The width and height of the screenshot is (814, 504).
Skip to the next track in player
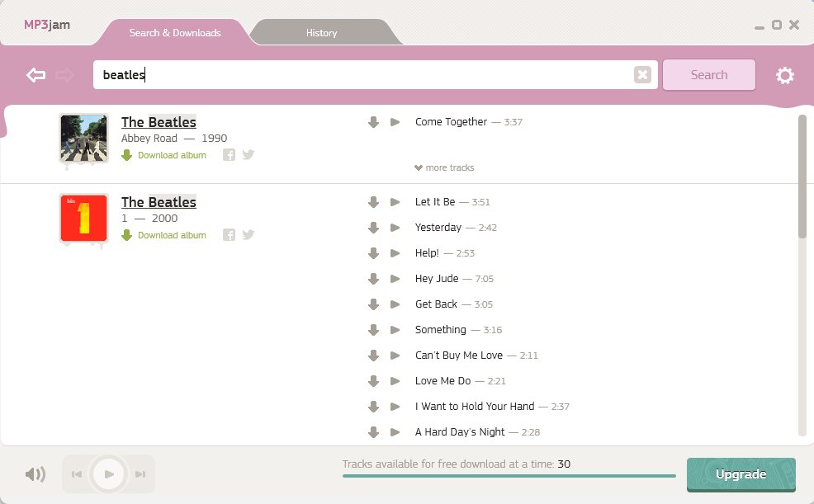pos(140,474)
